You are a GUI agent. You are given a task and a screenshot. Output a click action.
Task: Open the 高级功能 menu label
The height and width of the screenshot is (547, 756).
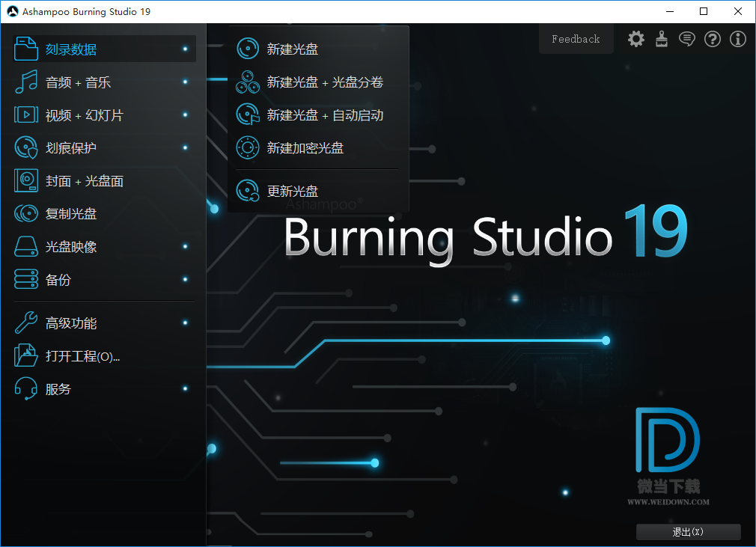click(71, 323)
